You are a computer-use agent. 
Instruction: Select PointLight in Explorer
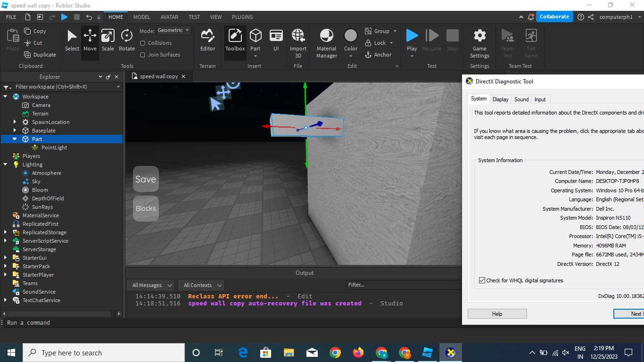tap(54, 148)
